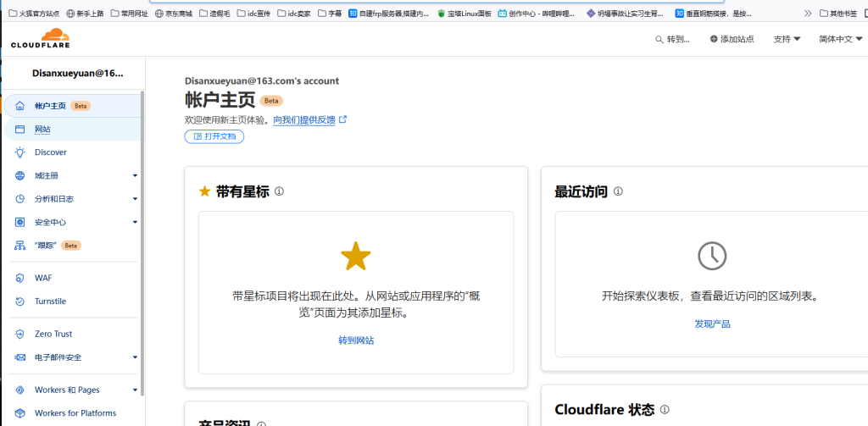The height and width of the screenshot is (426, 868).
Task: Click the info icon next to 带有星标
Action: 279,191
